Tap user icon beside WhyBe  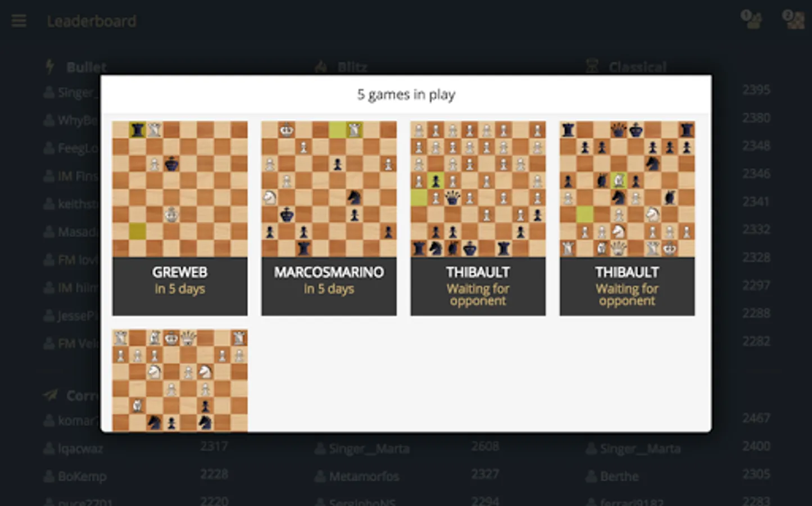pyautogui.click(x=49, y=120)
